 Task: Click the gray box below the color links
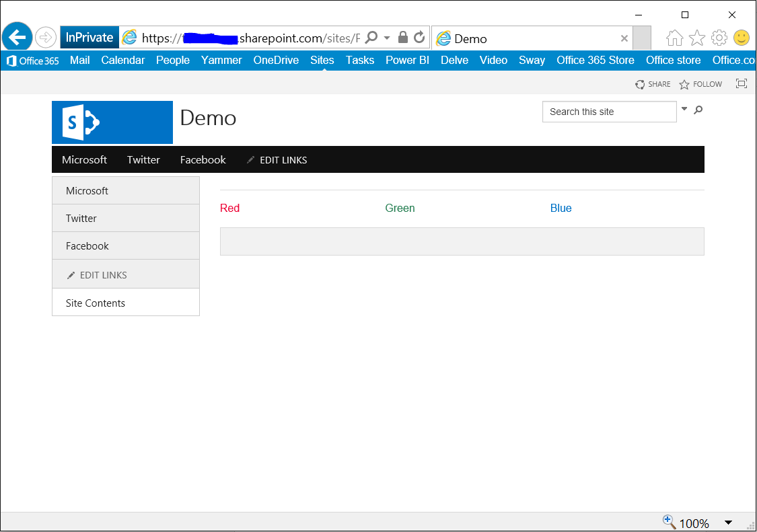[x=462, y=241]
